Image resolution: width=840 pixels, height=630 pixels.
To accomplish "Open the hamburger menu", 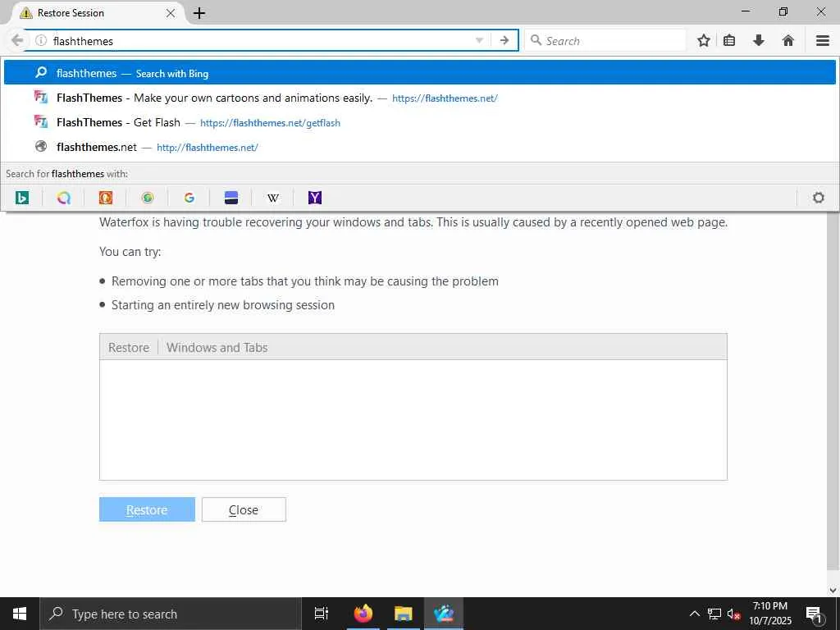I will click(x=823, y=41).
